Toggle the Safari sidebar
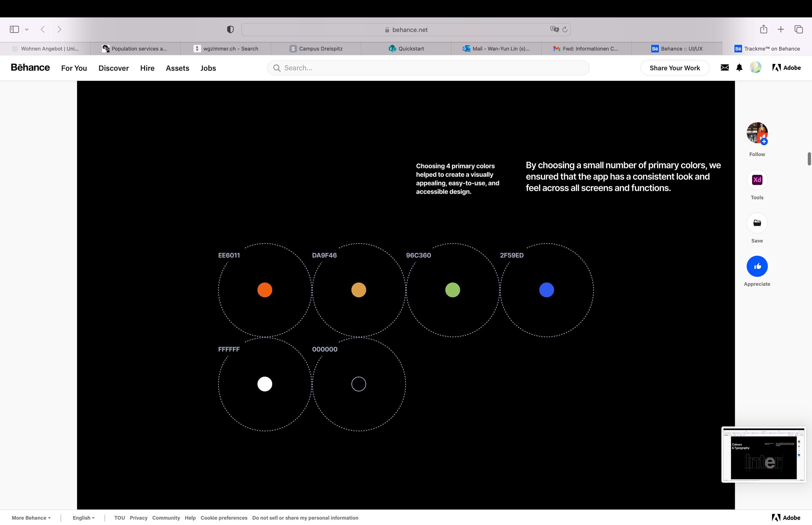 [x=14, y=29]
